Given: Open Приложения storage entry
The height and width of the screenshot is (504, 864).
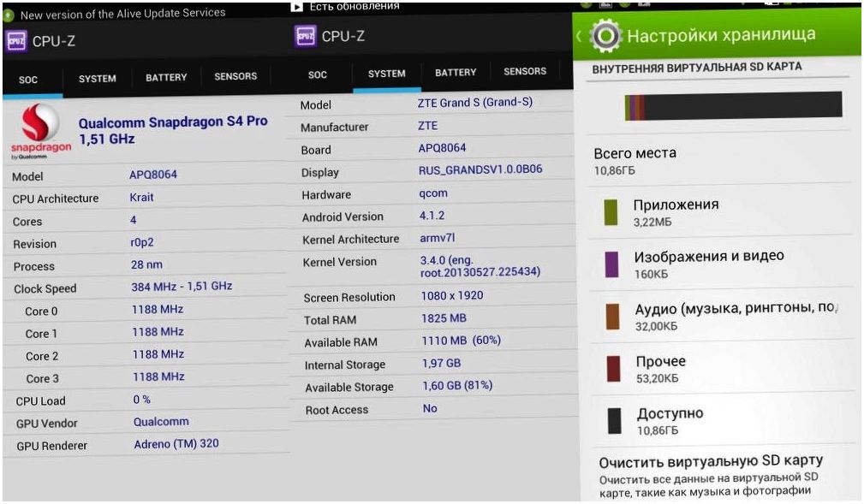Looking at the screenshot, I should tap(722, 212).
